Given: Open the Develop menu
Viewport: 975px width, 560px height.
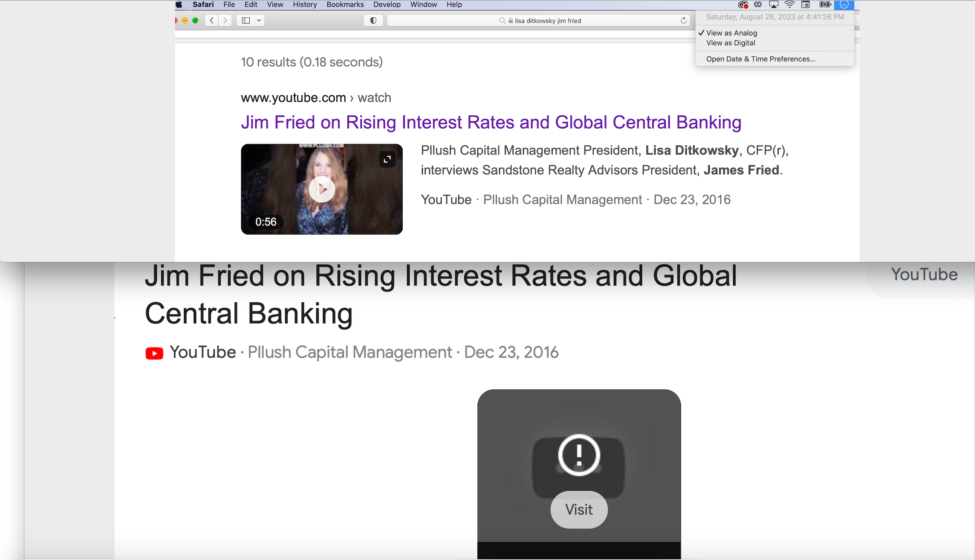Looking at the screenshot, I should [386, 5].
